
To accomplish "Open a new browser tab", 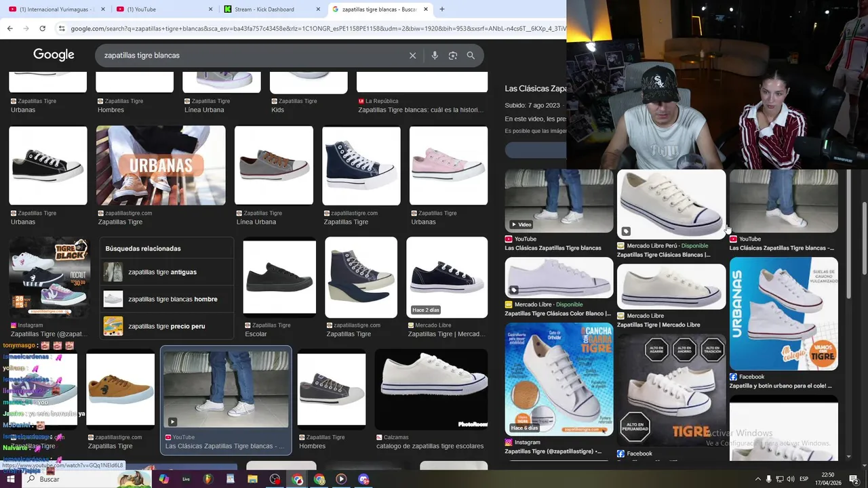I will click(442, 9).
